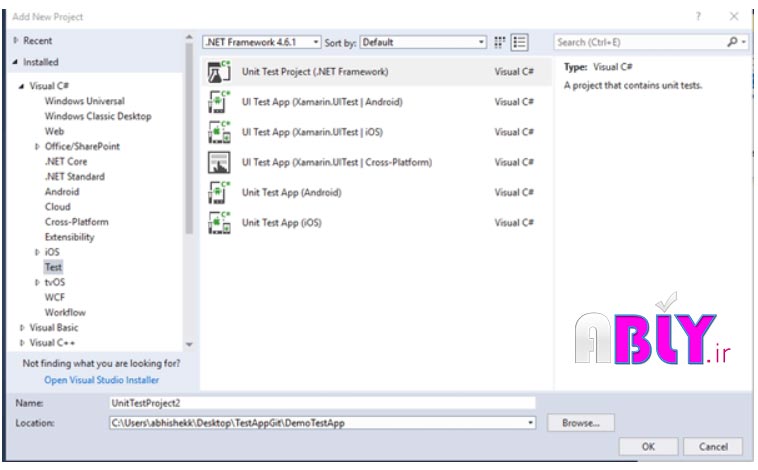Viewport: 758px width, 470px height.
Task: Select the Web category
Action: [54, 132]
